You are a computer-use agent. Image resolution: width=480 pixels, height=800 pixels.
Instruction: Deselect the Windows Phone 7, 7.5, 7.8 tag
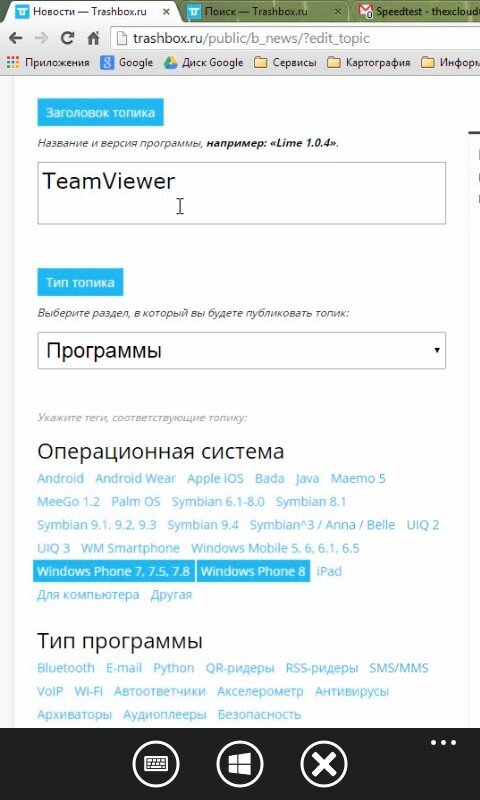tap(114, 571)
